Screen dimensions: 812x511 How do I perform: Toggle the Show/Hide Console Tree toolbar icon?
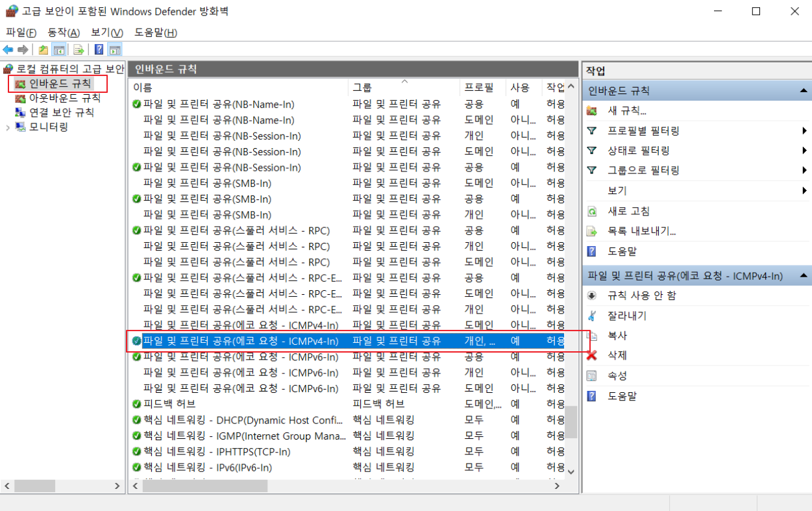pos(58,50)
